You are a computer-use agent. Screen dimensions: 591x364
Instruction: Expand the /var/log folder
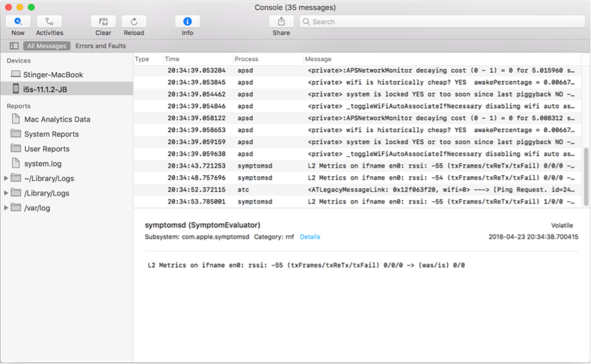click(5, 207)
